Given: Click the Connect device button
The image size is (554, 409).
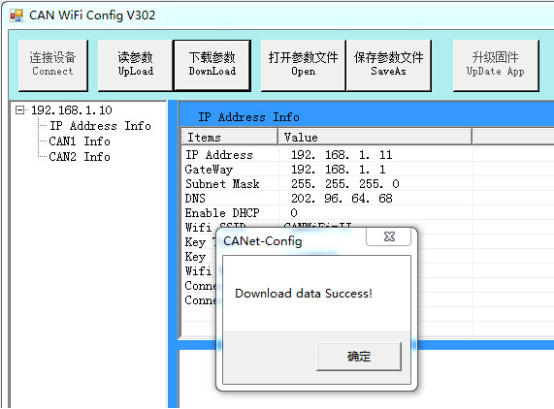Looking at the screenshot, I should pos(53,65).
